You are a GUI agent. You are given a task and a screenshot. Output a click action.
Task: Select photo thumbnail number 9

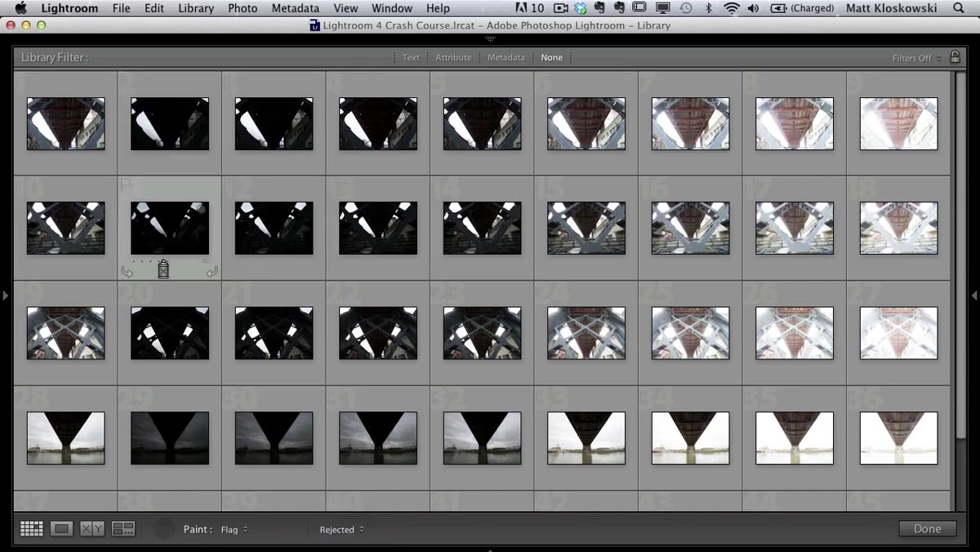click(898, 123)
